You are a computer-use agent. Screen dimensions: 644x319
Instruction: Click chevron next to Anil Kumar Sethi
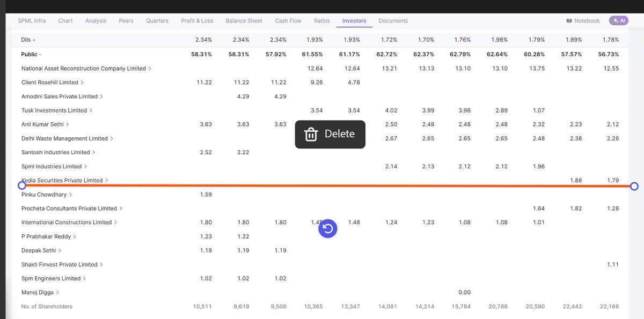(x=68, y=124)
